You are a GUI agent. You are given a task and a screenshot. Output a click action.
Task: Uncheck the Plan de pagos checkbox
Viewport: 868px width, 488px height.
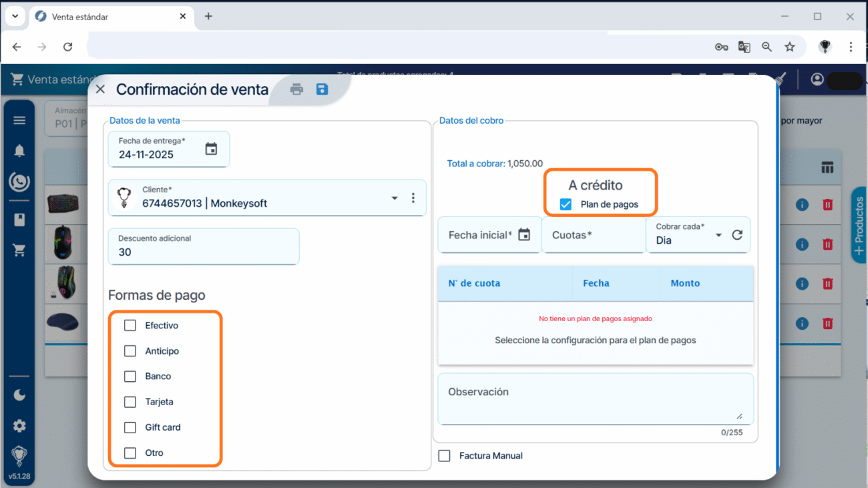[x=566, y=204]
